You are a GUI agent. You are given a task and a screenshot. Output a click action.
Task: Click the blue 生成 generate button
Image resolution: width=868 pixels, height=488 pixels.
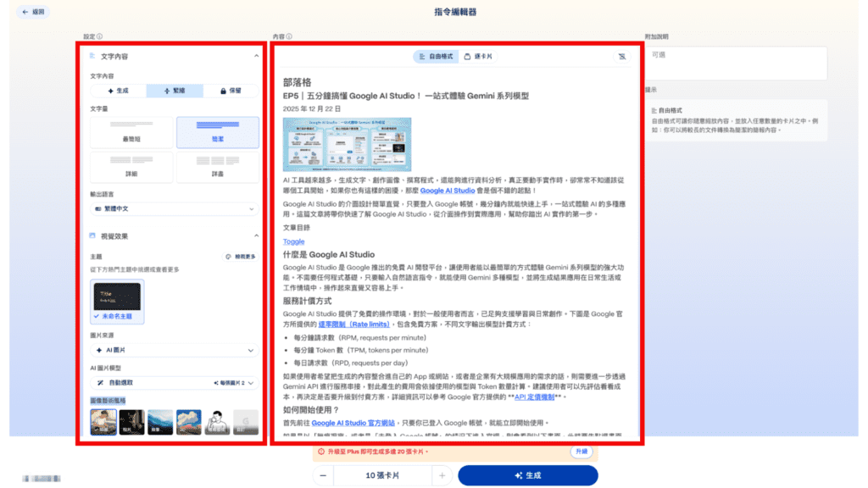[527, 476]
